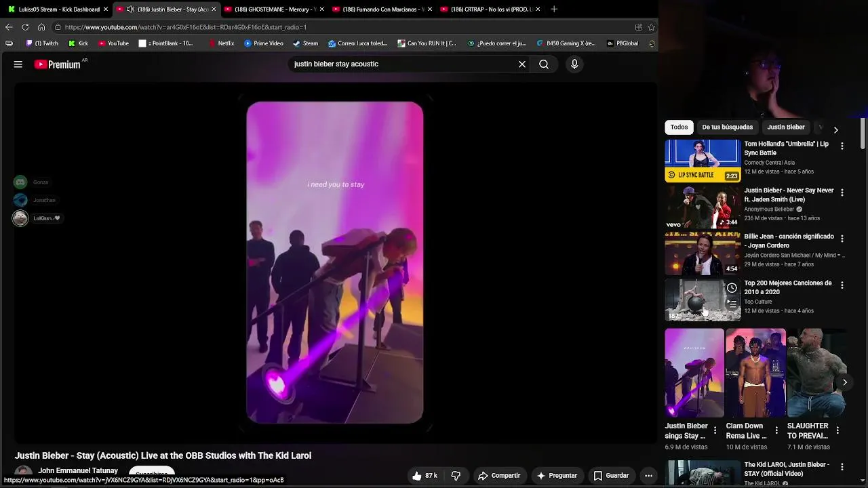Open the PointBlank bookmark
The width and height of the screenshot is (868, 488).
[x=165, y=43]
